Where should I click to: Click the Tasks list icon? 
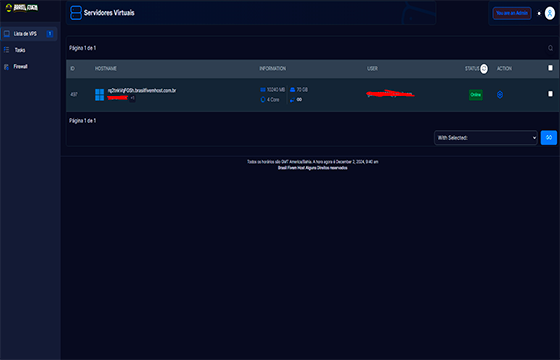coord(6,50)
